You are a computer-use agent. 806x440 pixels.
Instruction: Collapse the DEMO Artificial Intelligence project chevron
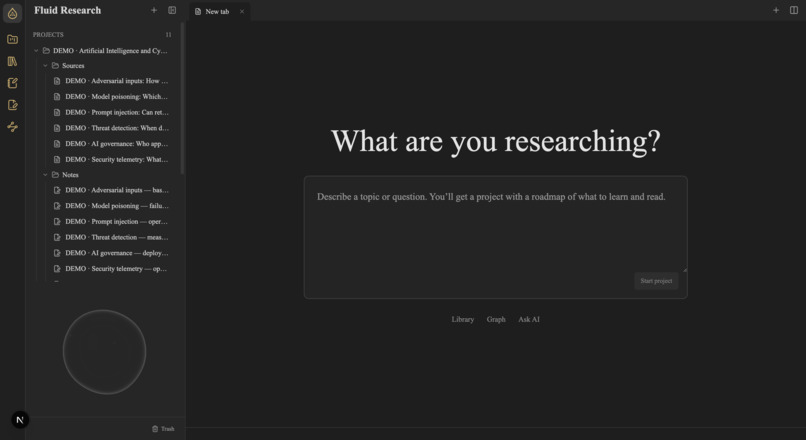(x=36, y=51)
